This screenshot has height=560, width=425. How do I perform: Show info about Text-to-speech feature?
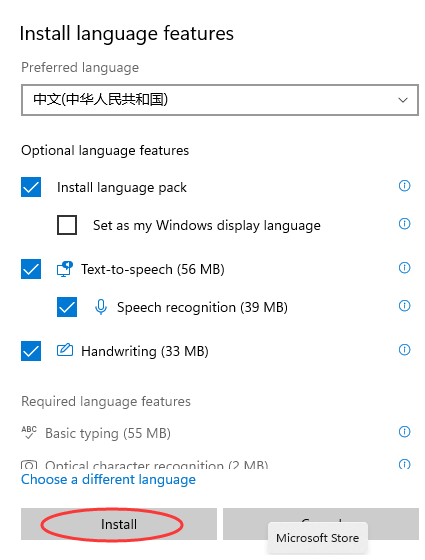pyautogui.click(x=404, y=268)
